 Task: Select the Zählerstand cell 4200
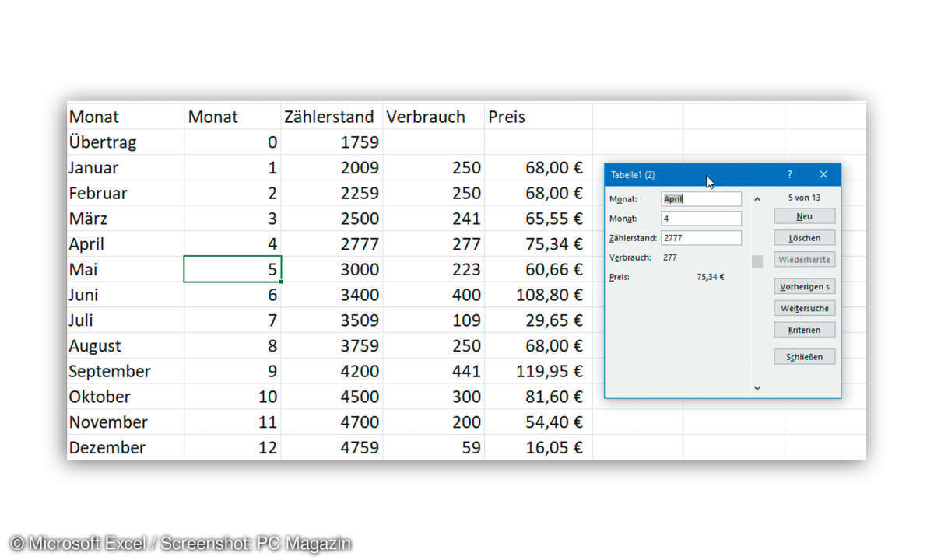(x=332, y=371)
